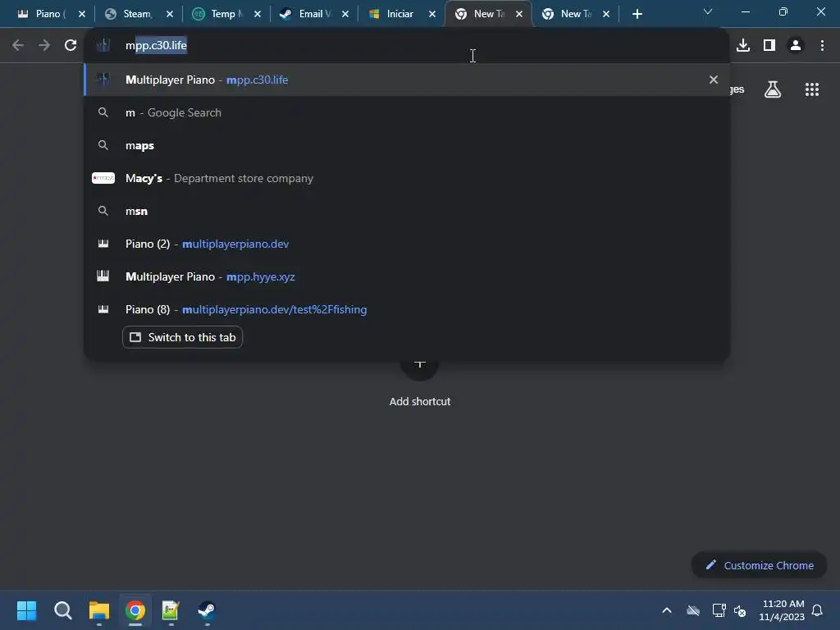Open the profile avatar icon
This screenshot has width=840, height=630.
click(796, 46)
